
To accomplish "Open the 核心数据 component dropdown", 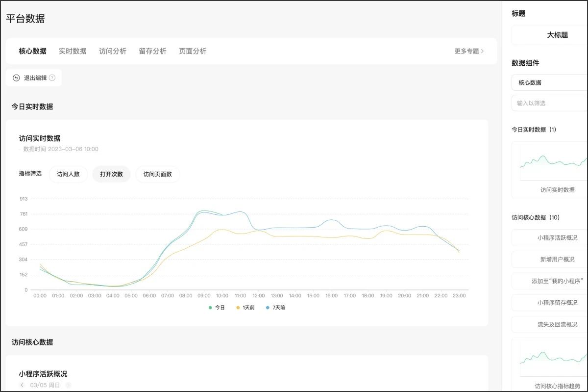I will click(x=549, y=82).
